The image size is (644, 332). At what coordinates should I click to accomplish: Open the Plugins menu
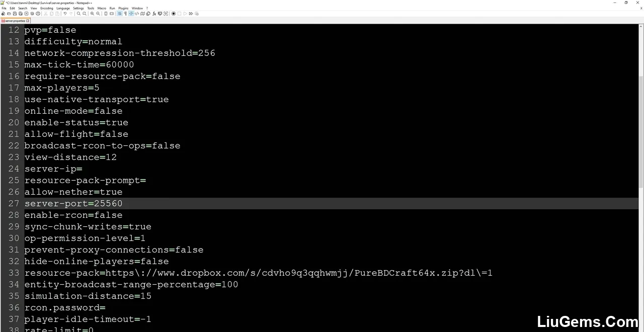pos(123,8)
